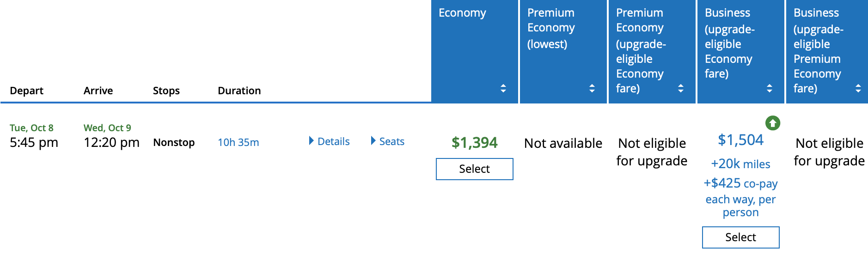Sort Business upgrade-eligible Premium Economy arrows

[x=858, y=88]
